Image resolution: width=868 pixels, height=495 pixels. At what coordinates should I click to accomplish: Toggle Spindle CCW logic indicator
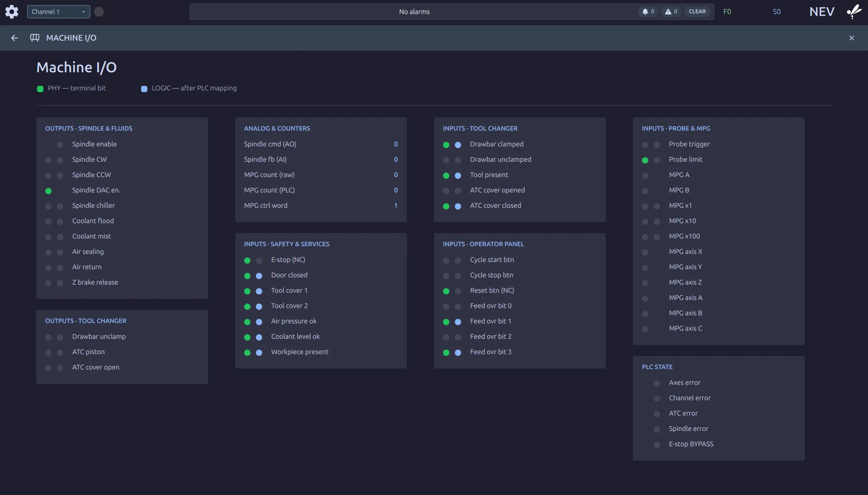pos(60,176)
